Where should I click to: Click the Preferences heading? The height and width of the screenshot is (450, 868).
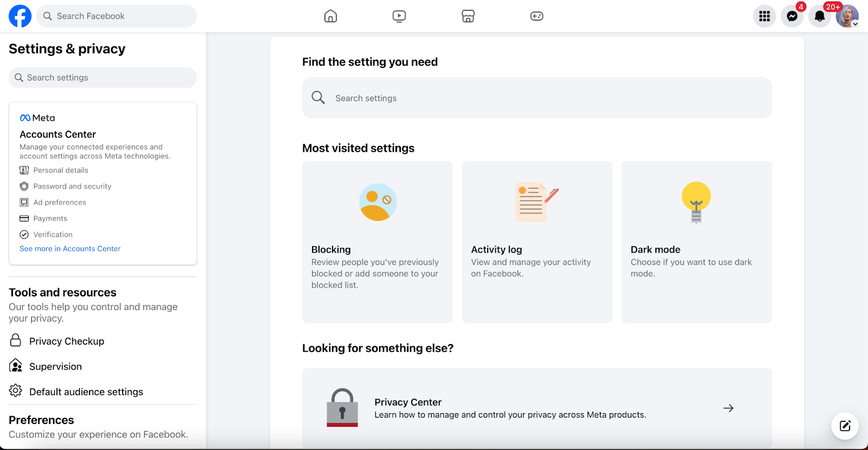click(41, 420)
